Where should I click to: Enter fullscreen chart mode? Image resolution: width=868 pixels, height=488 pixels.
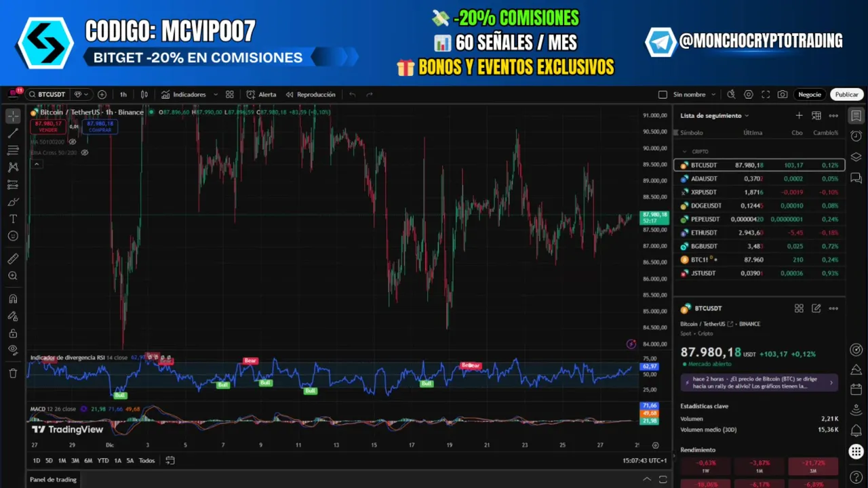(x=766, y=94)
